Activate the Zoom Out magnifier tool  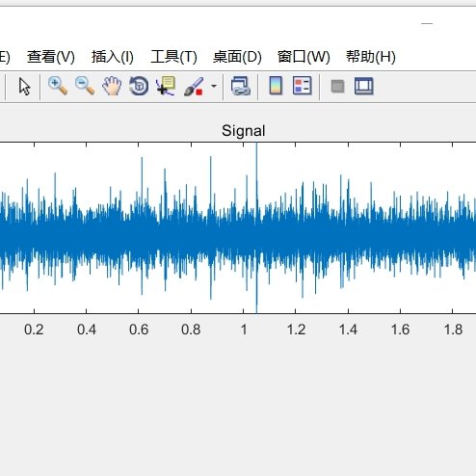tap(85, 86)
